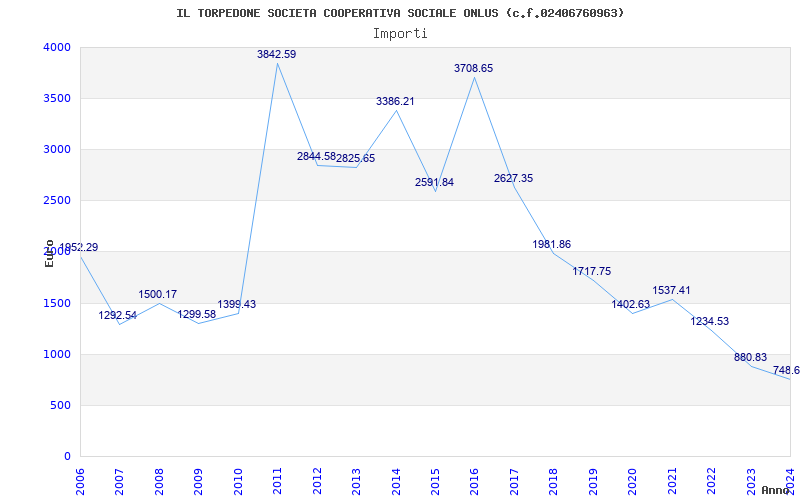Click the 2020 x-axis year label
The image size is (800, 500).
click(x=633, y=481)
